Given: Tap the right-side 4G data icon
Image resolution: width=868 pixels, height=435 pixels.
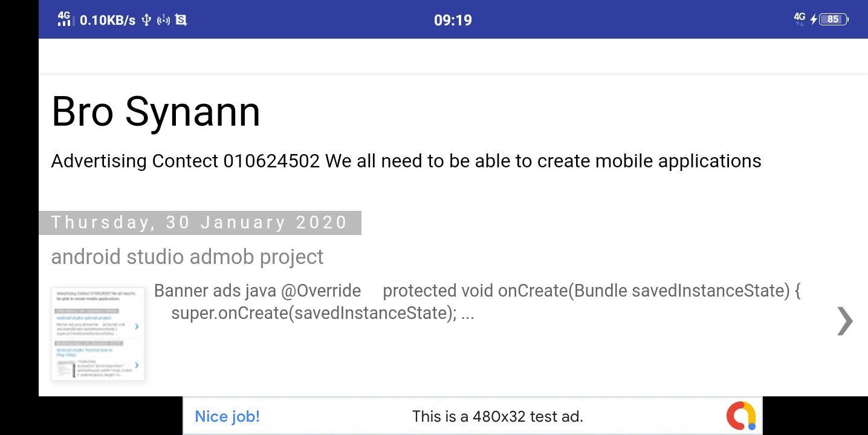Looking at the screenshot, I should click(800, 19).
